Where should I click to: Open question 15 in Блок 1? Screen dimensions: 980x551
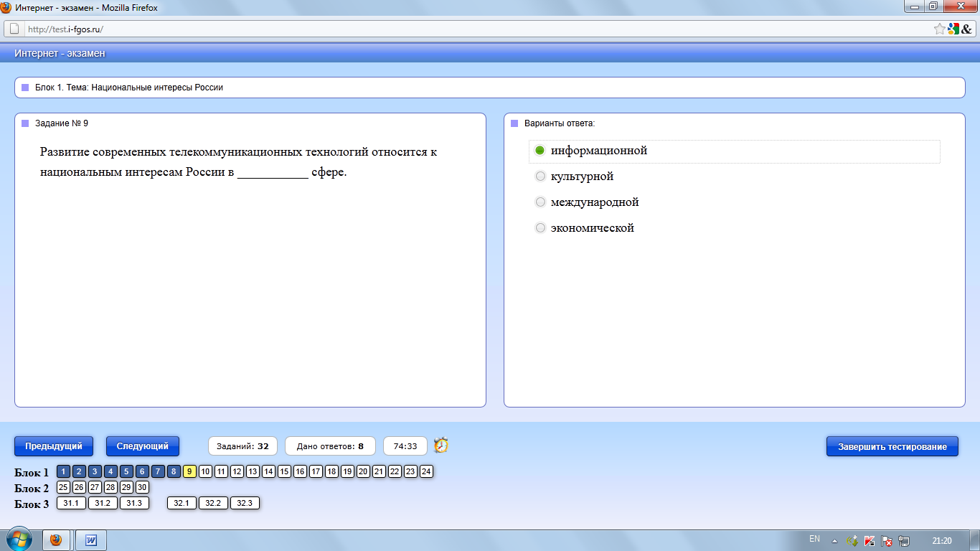[284, 471]
